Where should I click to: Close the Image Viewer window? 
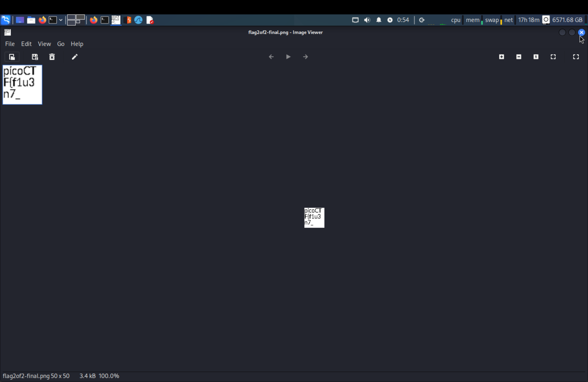pos(581,32)
